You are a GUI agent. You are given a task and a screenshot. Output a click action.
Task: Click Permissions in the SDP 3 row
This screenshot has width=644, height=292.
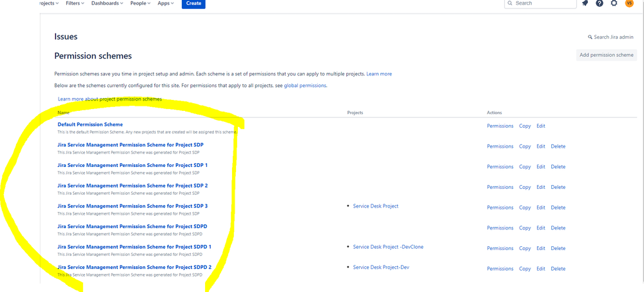click(x=500, y=208)
